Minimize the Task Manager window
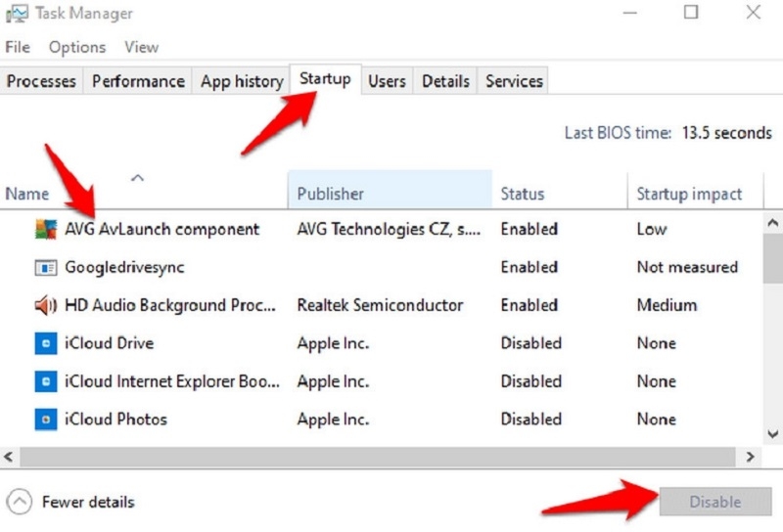Screen dimensions: 783x532 coord(630,13)
